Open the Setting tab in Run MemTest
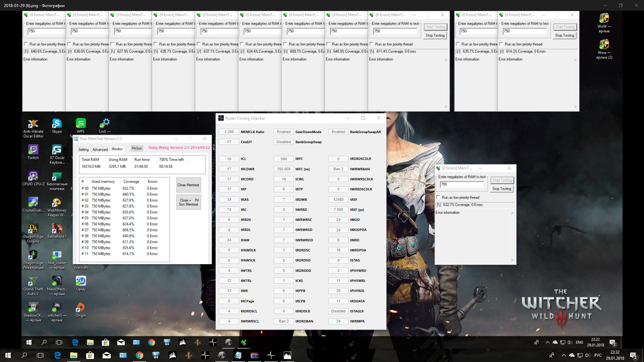The image size is (644, 362). pos(83,149)
